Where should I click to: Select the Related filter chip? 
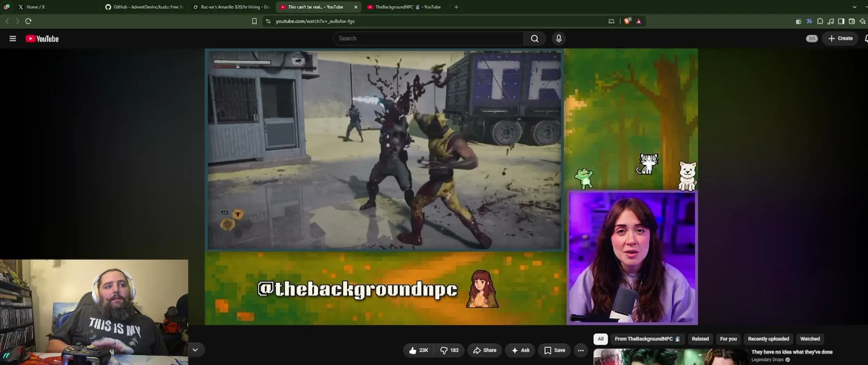point(700,339)
